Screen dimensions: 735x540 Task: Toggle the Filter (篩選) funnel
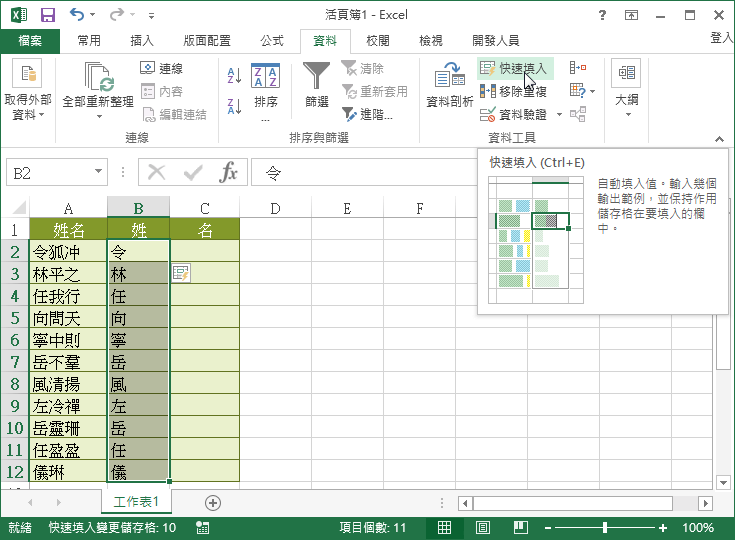coord(316,85)
